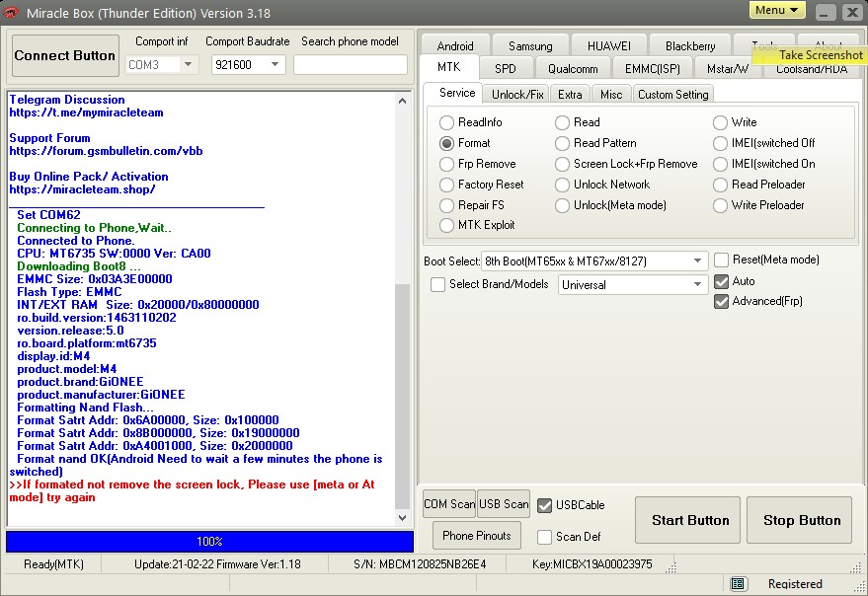868x596 pixels.
Task: Expand the Boot Select dropdown
Action: tap(594, 261)
